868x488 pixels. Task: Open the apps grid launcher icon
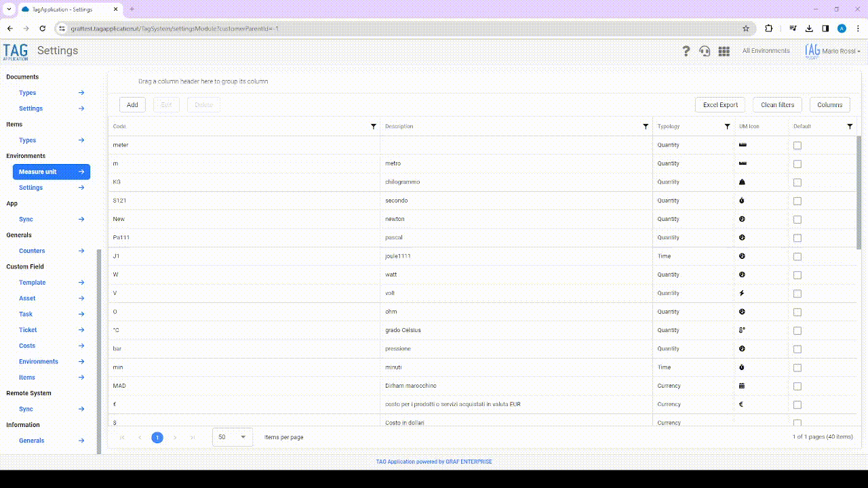[x=724, y=51]
